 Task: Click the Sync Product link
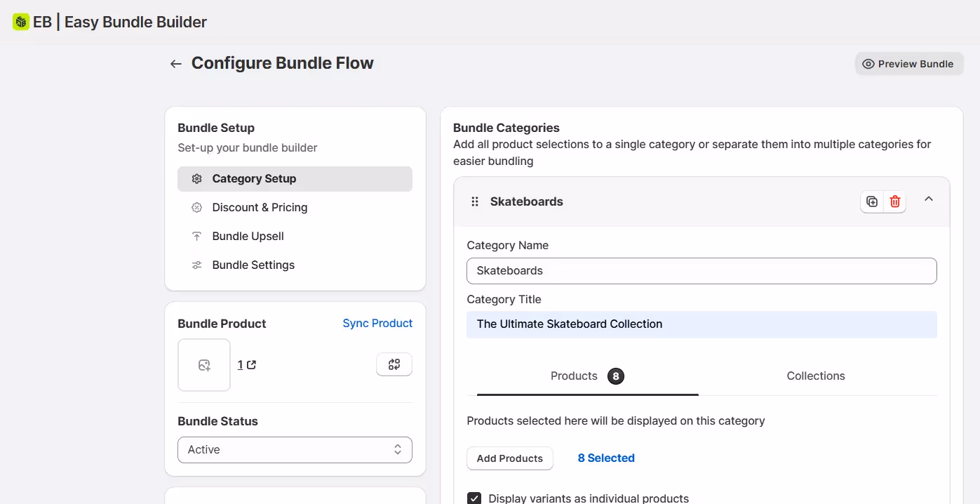(x=377, y=323)
